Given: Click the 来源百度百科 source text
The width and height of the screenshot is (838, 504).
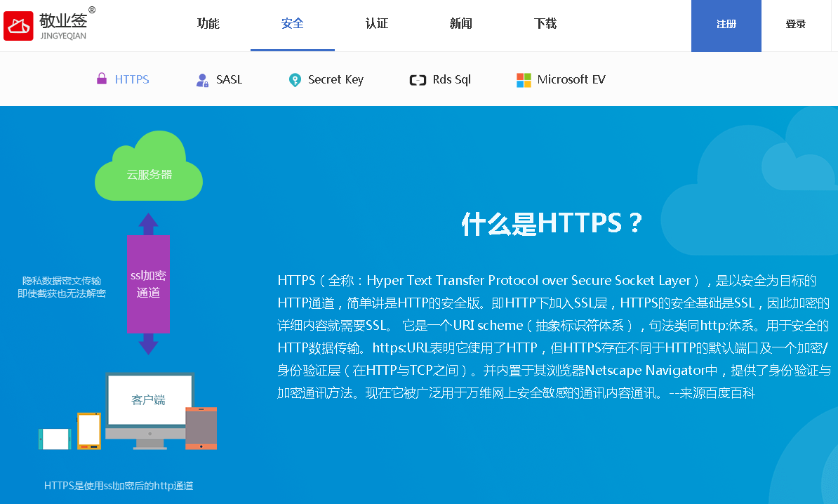Looking at the screenshot, I should pos(717,393).
